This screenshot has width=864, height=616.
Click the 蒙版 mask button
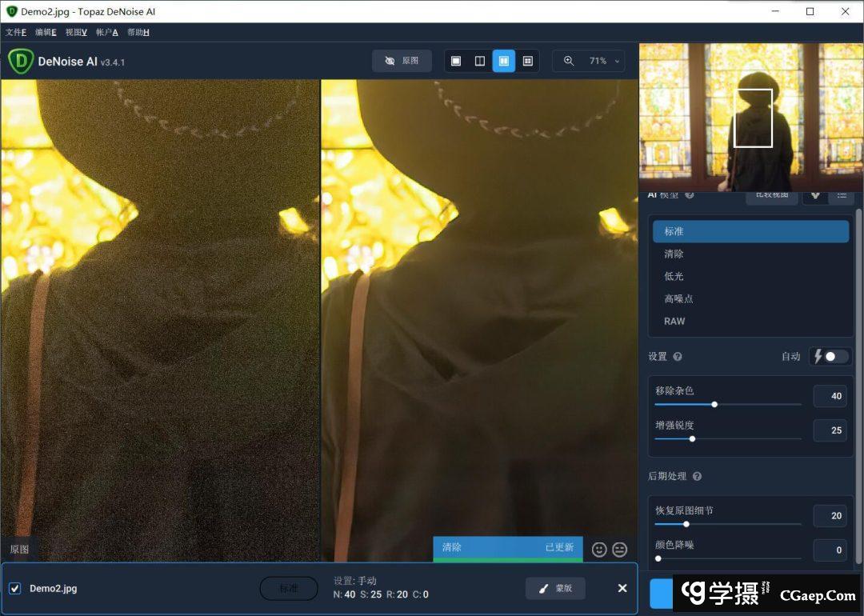555,589
